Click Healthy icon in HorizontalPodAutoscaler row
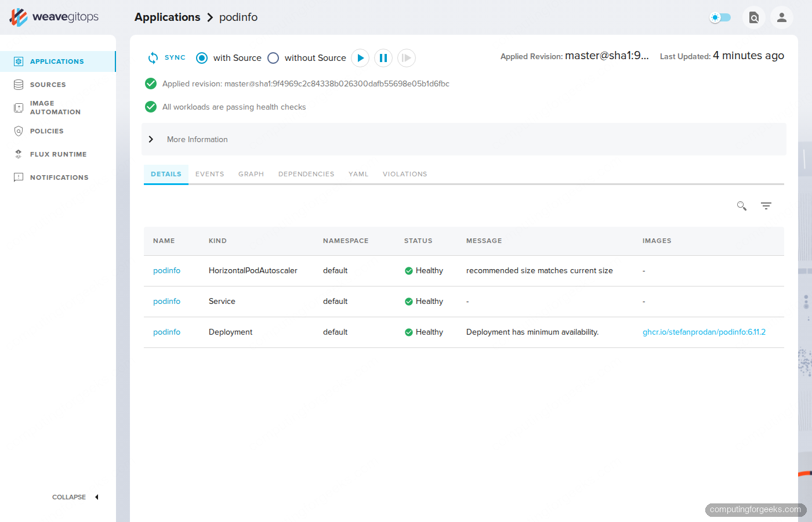The image size is (812, 522). pyautogui.click(x=409, y=271)
